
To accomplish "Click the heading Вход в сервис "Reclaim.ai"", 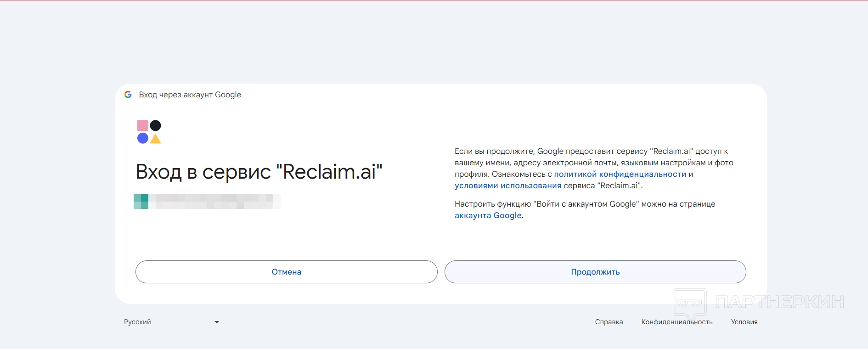I will (259, 172).
